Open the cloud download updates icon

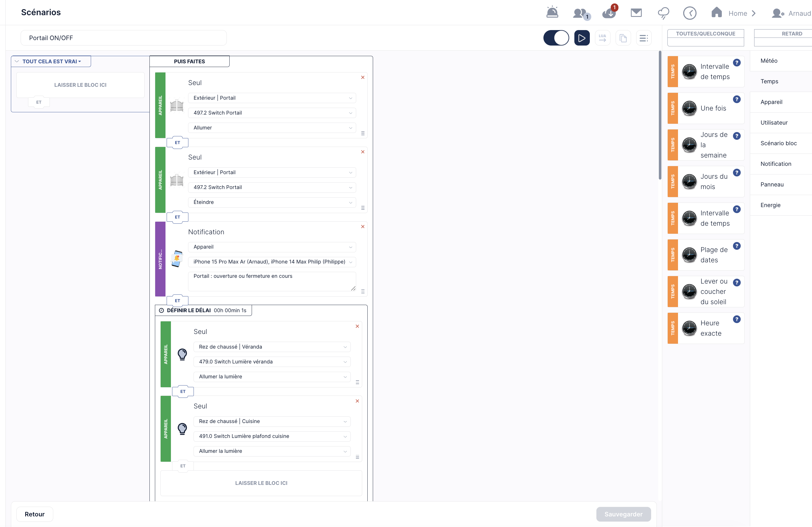609,13
